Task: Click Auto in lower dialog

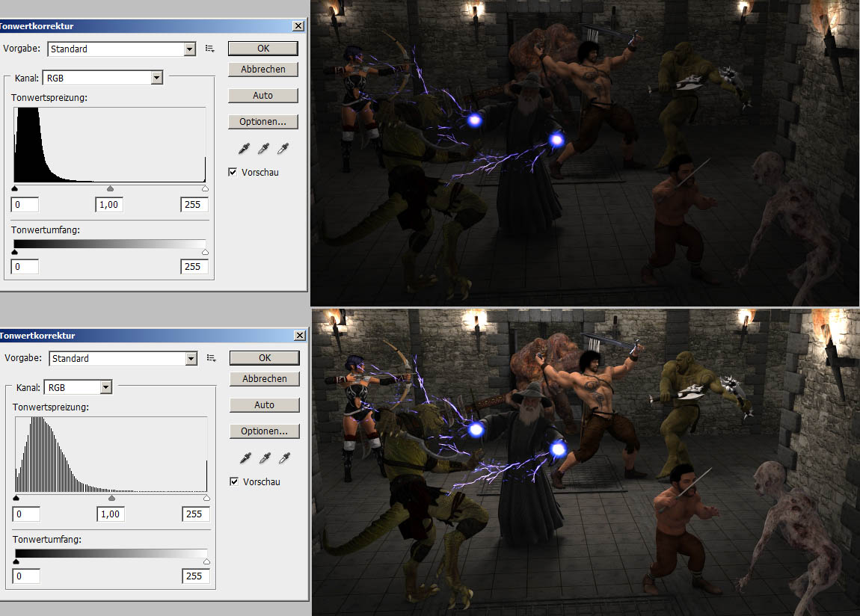Action: (265, 405)
